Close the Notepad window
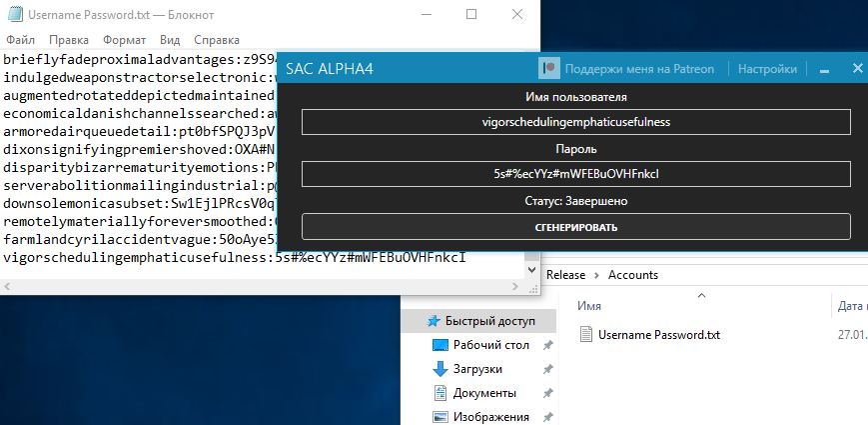The image size is (868, 425). pos(517,14)
